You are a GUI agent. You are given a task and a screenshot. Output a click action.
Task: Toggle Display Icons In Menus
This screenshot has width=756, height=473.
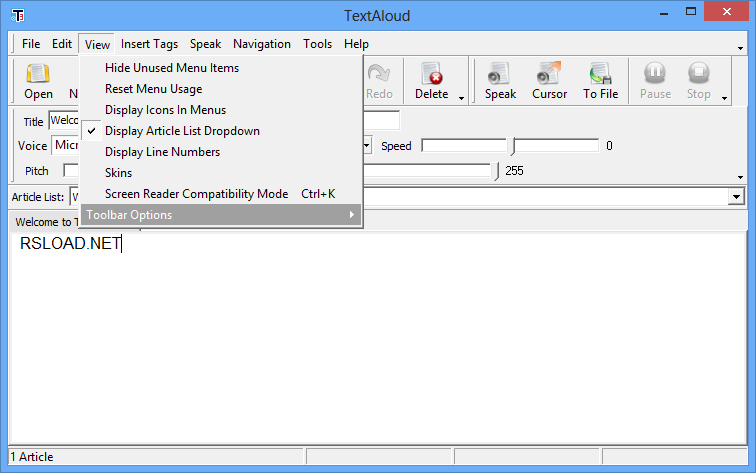(165, 110)
